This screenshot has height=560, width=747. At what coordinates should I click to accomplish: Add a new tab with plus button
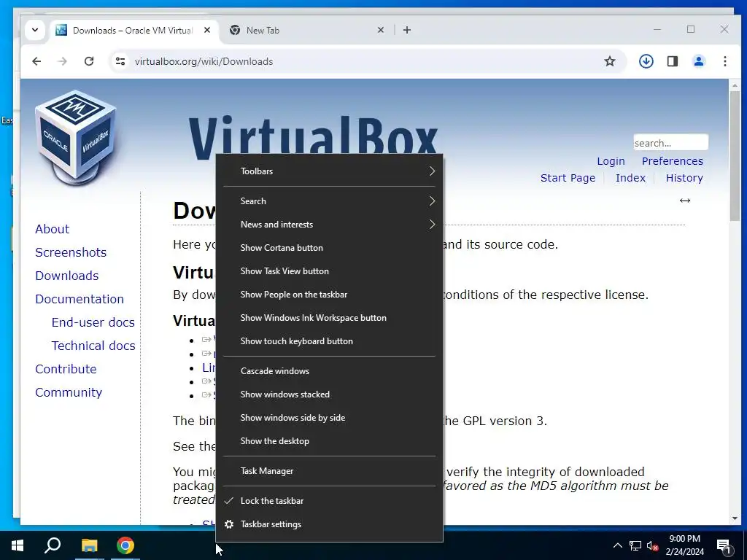[407, 30]
